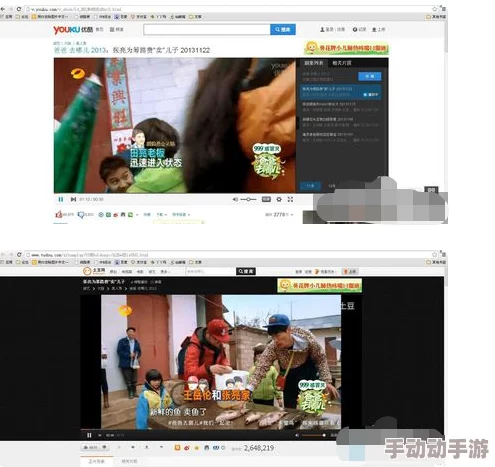Screen dimensions: 495x467
Task: Focus the Youku search input field
Action: click(x=207, y=30)
